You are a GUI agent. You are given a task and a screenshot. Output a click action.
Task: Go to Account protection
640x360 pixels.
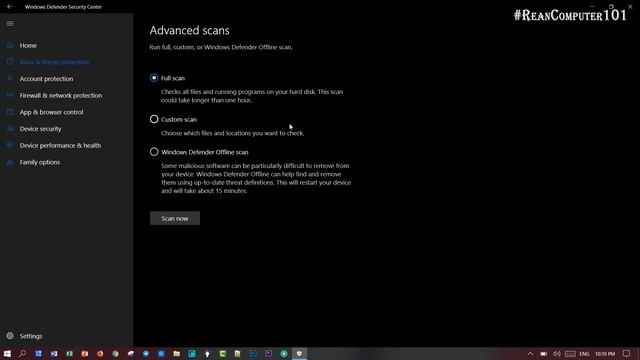click(46, 79)
